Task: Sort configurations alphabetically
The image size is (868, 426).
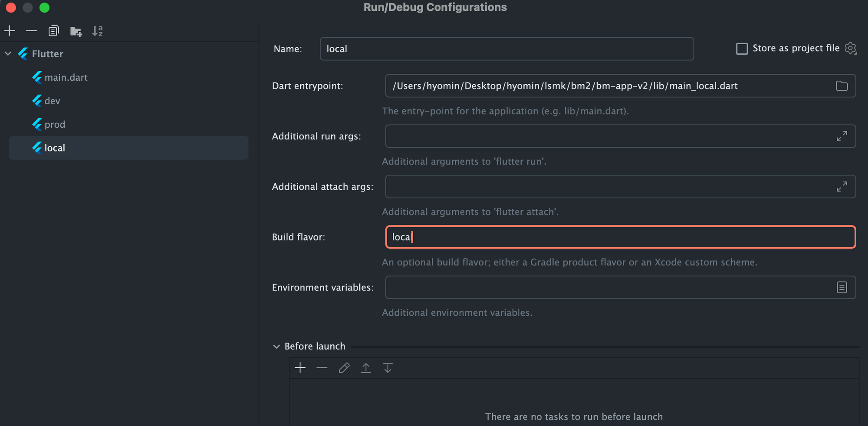Action: point(98,31)
